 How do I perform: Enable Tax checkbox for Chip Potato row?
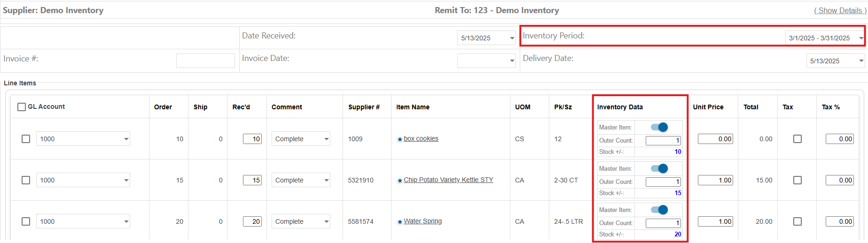[797, 180]
